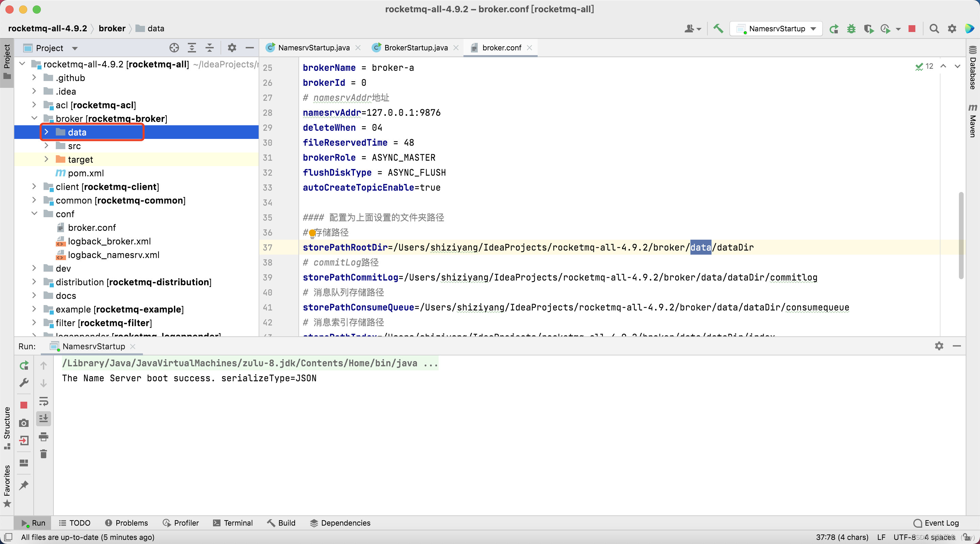The image size is (980, 544).
Task: Collapse all in Project panel
Action: (x=209, y=48)
